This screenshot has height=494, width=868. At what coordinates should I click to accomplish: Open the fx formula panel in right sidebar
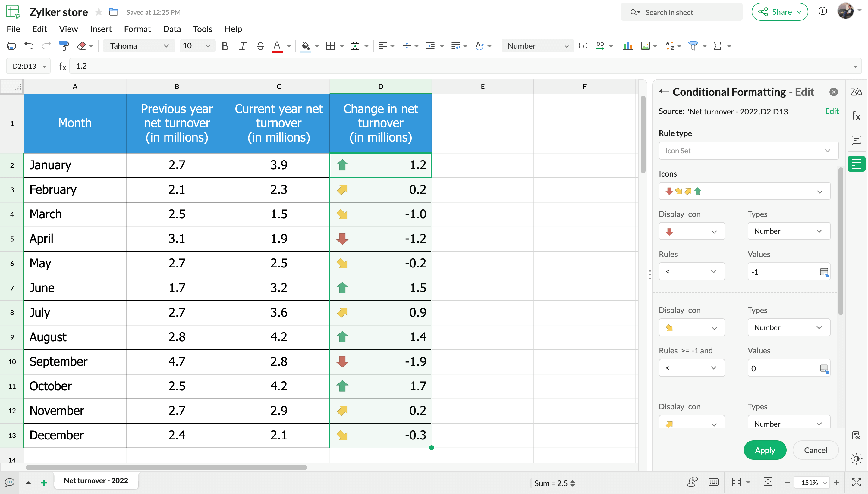point(856,115)
